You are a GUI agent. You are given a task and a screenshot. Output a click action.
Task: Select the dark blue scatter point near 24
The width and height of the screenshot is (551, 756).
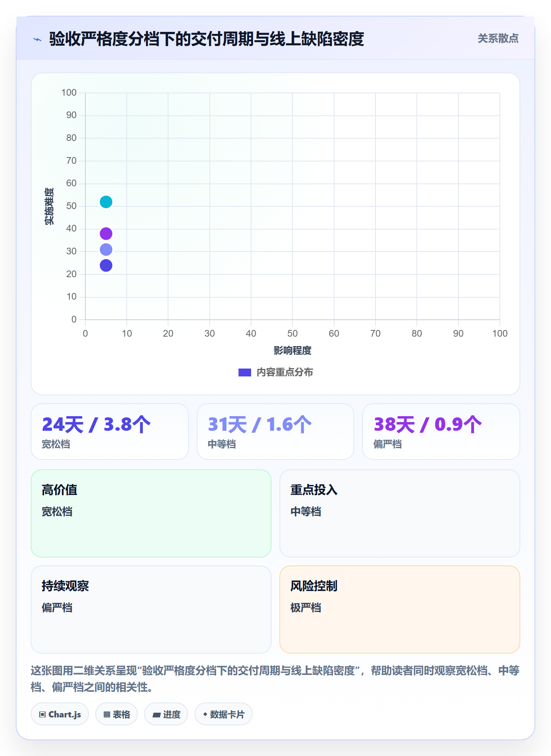(x=106, y=265)
